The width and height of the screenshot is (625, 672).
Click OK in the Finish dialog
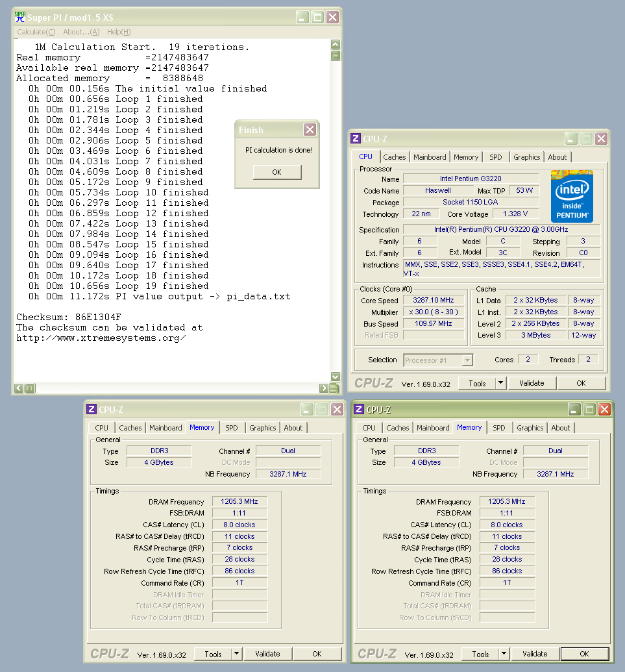pos(277,172)
